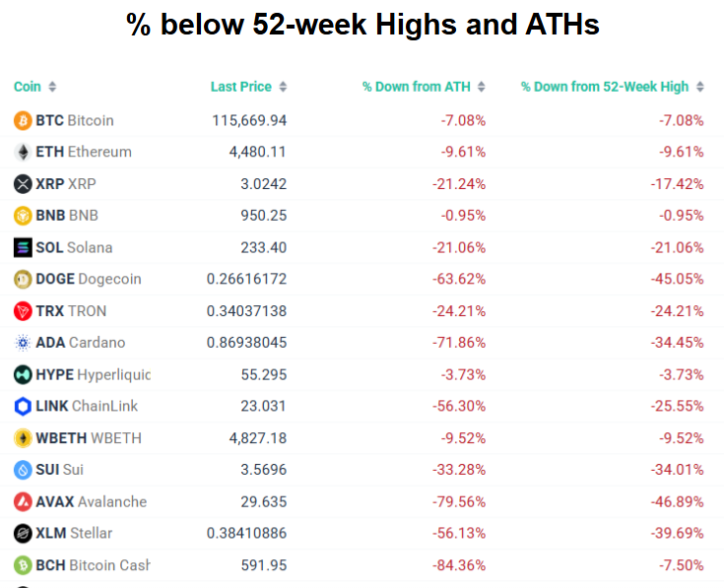Click the Cardano logo icon
Image resolution: width=724 pixels, height=588 pixels.
(x=23, y=343)
